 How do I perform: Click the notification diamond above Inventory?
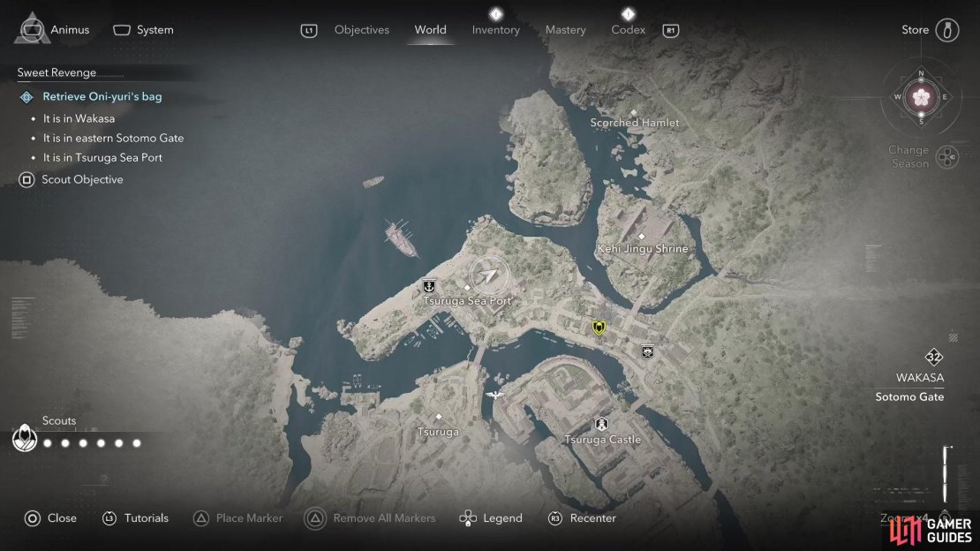(x=495, y=14)
